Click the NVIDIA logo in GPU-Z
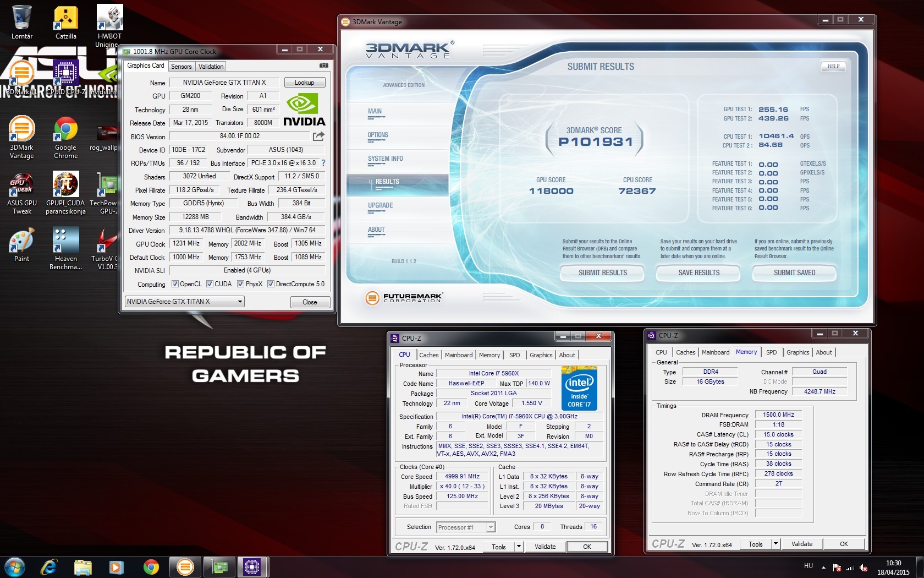924x578 pixels. (x=304, y=110)
